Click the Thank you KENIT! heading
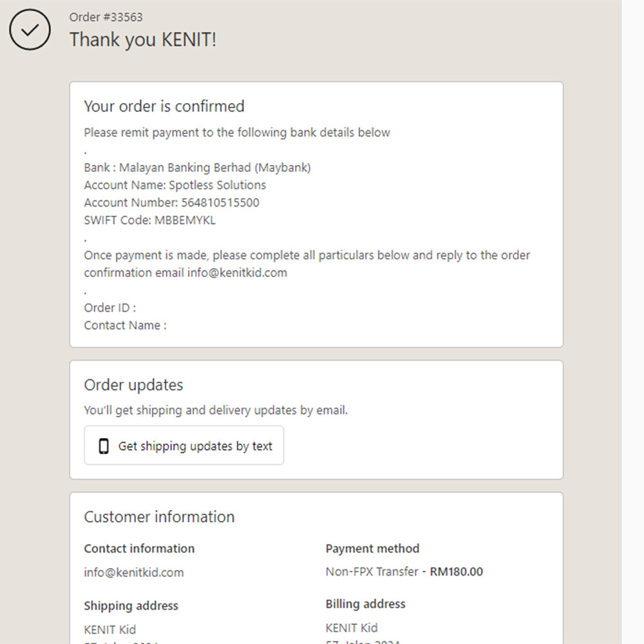This screenshot has width=644, height=644. click(x=143, y=40)
